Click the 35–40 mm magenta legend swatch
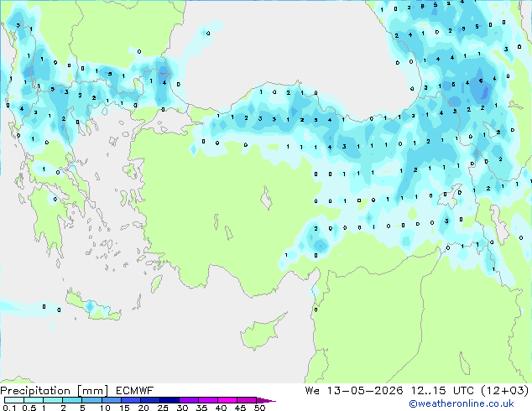This screenshot has width=532, height=411. tap(207, 400)
